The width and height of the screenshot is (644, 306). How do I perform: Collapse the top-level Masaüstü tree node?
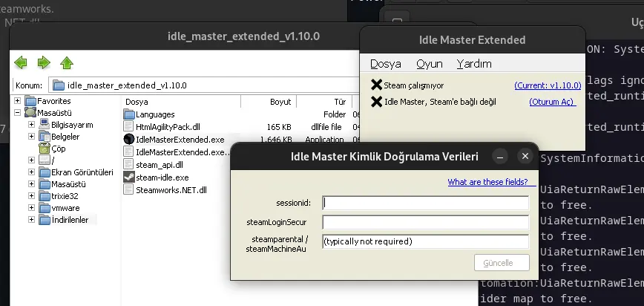17,112
